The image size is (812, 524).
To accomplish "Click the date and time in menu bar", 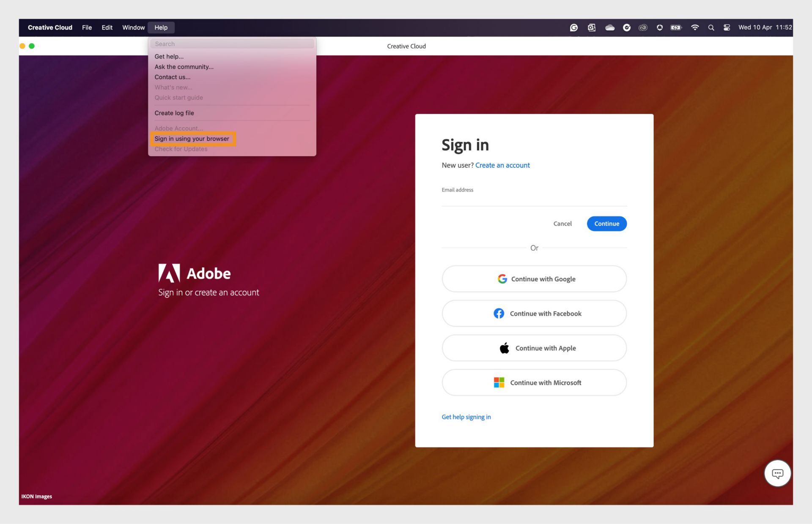I will tap(765, 27).
